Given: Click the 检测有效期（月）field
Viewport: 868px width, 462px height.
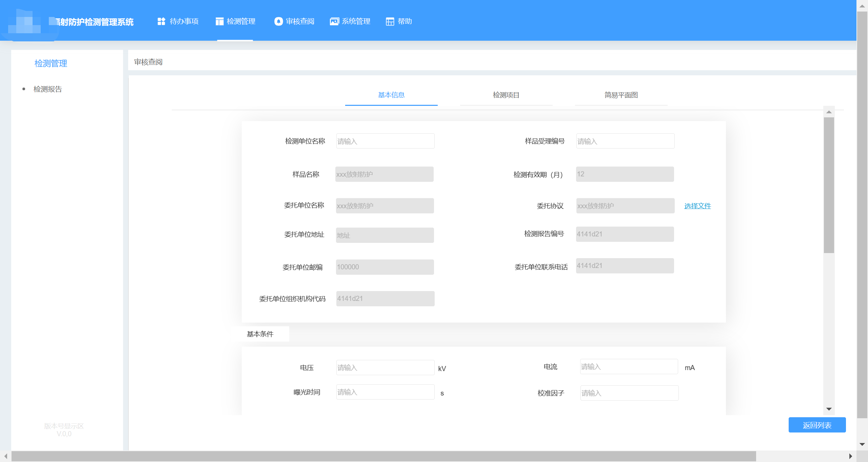Looking at the screenshot, I should click(625, 174).
